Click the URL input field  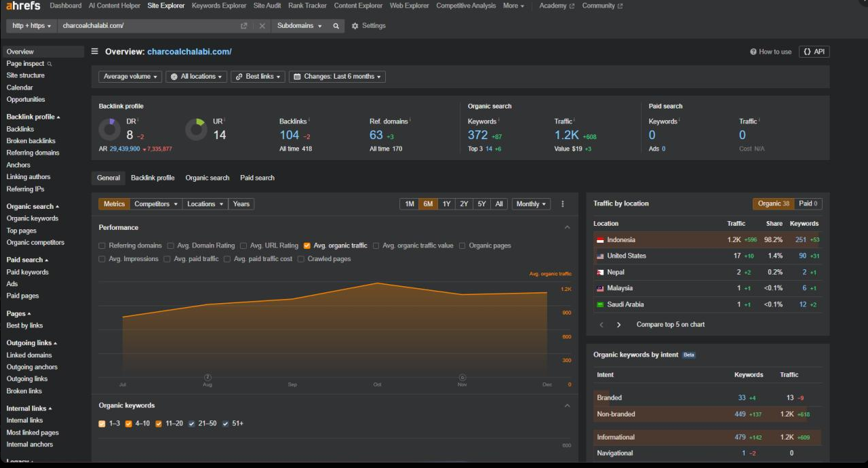click(x=147, y=26)
